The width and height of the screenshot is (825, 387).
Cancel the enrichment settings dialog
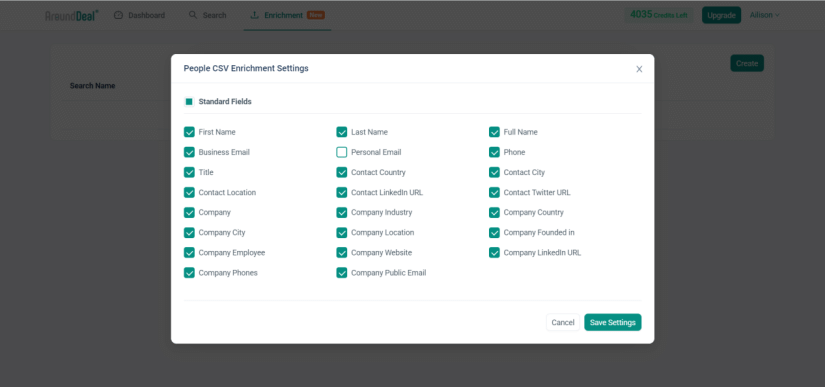coord(562,322)
